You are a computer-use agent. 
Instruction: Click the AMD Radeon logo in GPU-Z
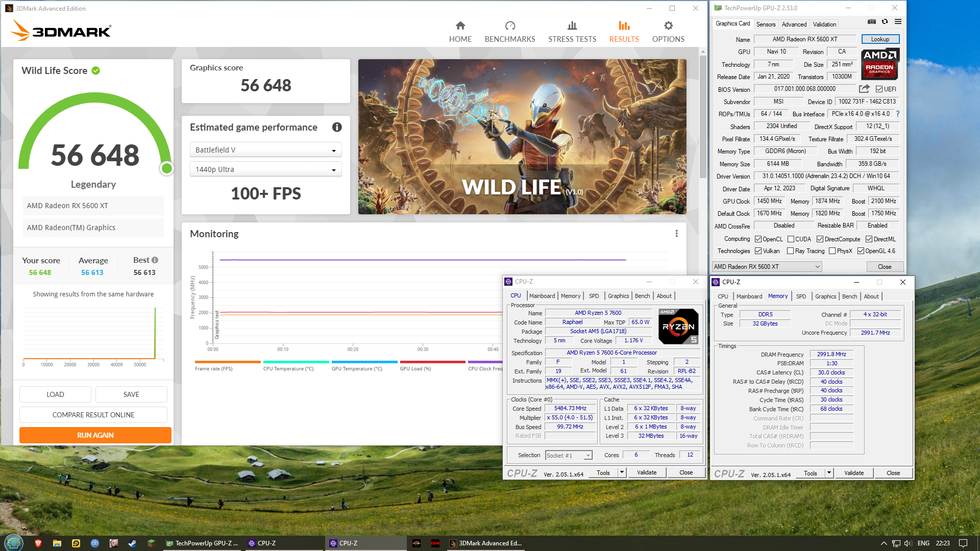click(880, 64)
